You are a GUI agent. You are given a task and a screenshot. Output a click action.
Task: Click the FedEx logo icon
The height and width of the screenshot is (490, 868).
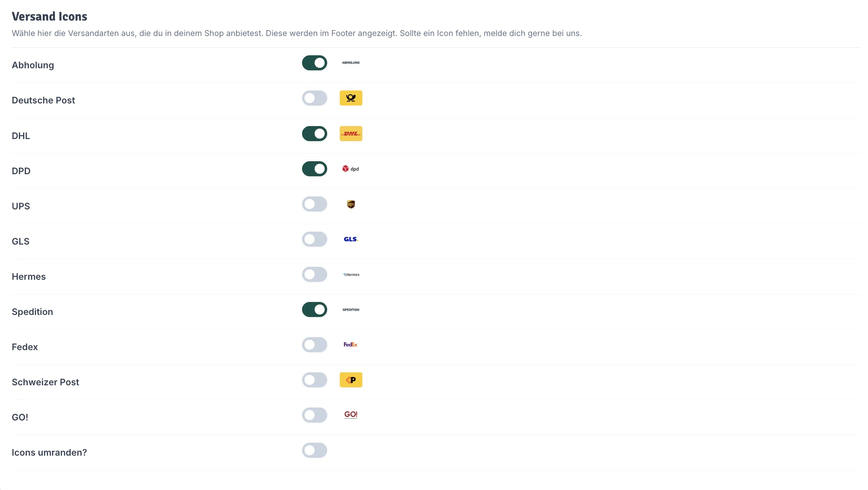coord(351,345)
